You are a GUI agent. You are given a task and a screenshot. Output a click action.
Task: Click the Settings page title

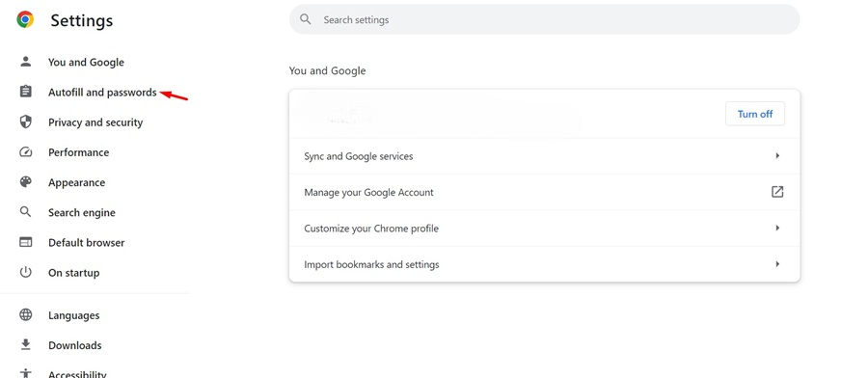tap(81, 20)
